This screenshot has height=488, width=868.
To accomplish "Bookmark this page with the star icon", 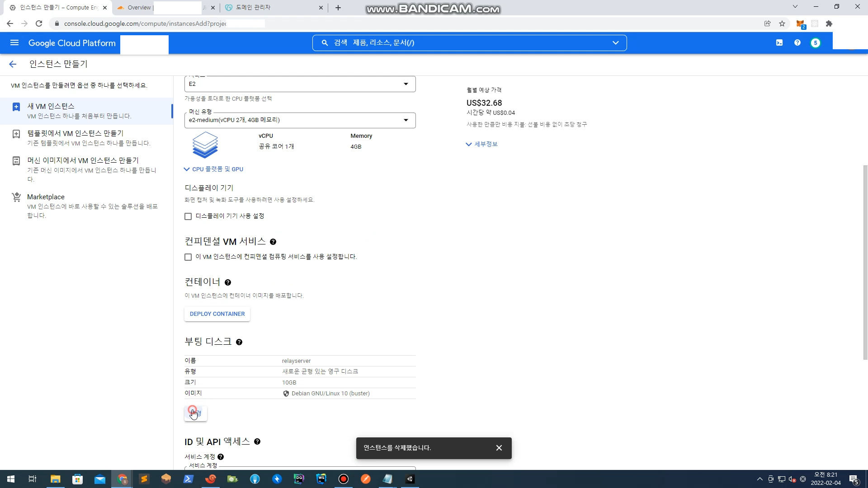I will pos(782,23).
